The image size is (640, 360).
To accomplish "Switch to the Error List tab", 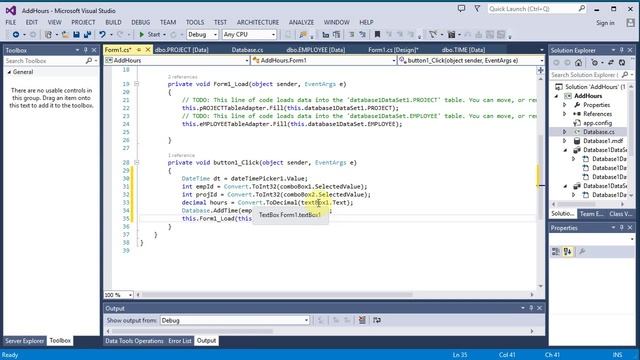I will point(180,341).
